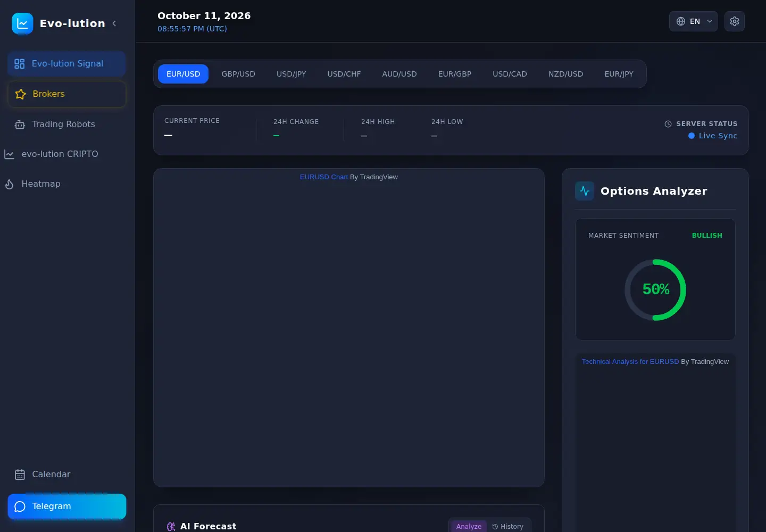
Task: Switch to the GBP/USD tab
Action: click(x=238, y=74)
